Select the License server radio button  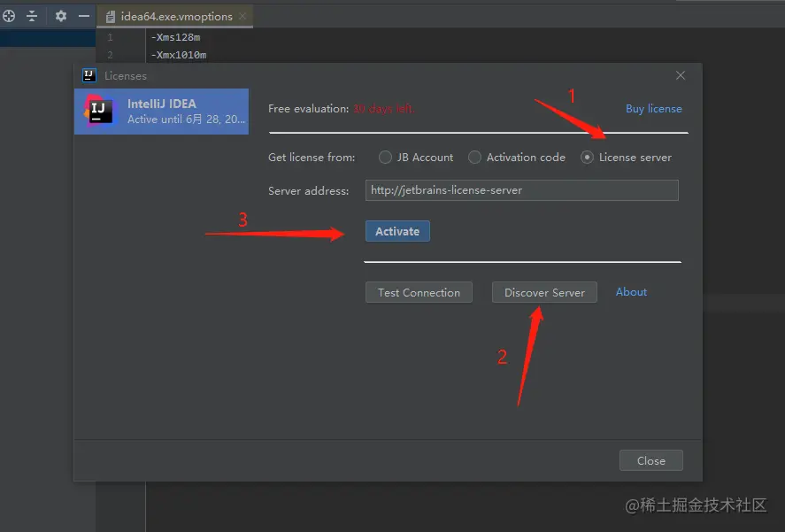tap(587, 158)
